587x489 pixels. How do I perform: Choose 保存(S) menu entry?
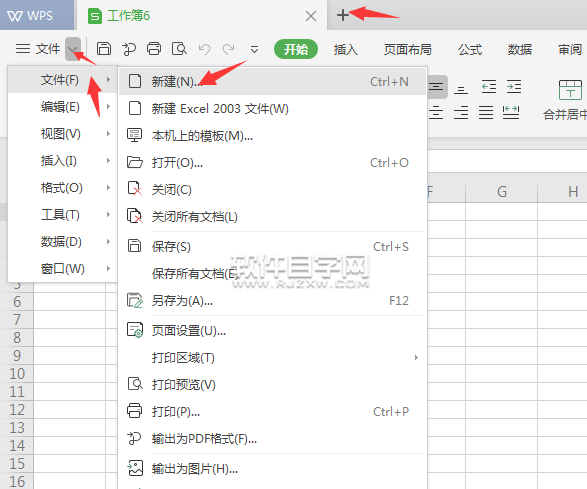pyautogui.click(x=273, y=246)
